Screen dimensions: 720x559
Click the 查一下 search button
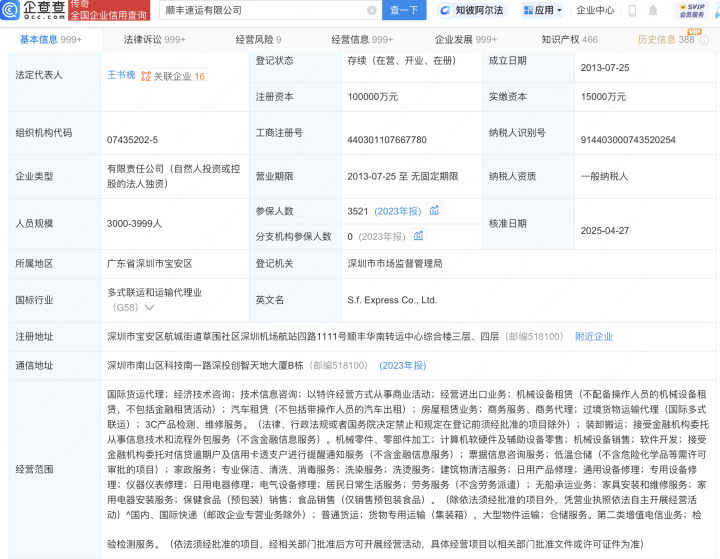(x=404, y=11)
